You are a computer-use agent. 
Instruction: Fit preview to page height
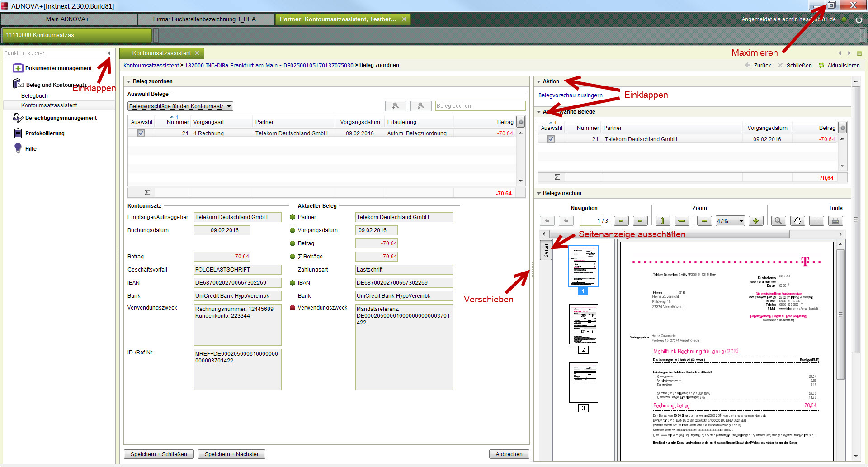[663, 221]
